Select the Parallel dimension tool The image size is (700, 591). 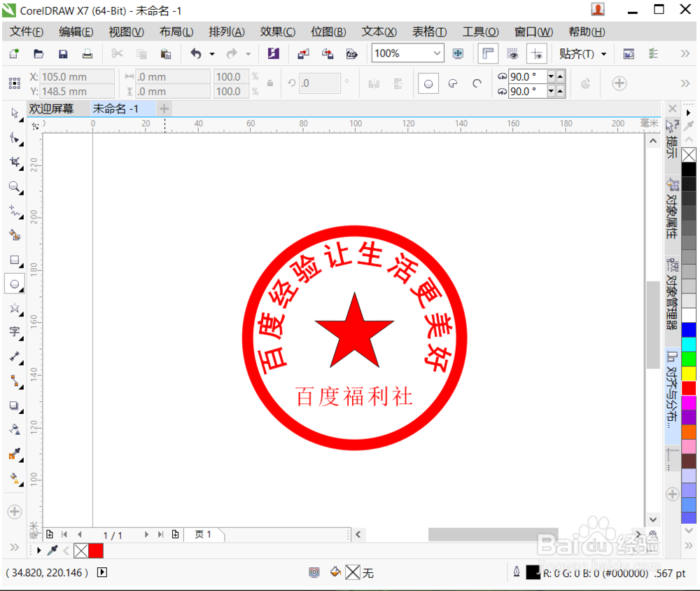[15, 357]
